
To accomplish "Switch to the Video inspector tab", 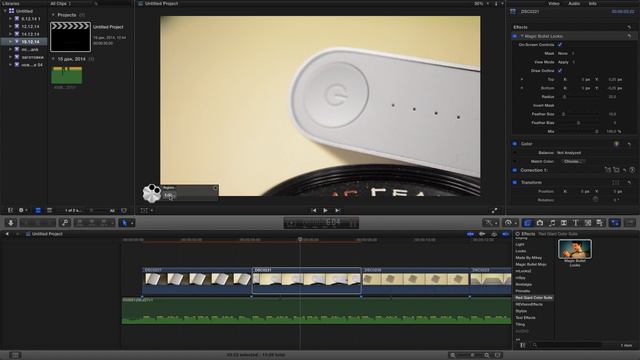I will (x=554, y=4).
